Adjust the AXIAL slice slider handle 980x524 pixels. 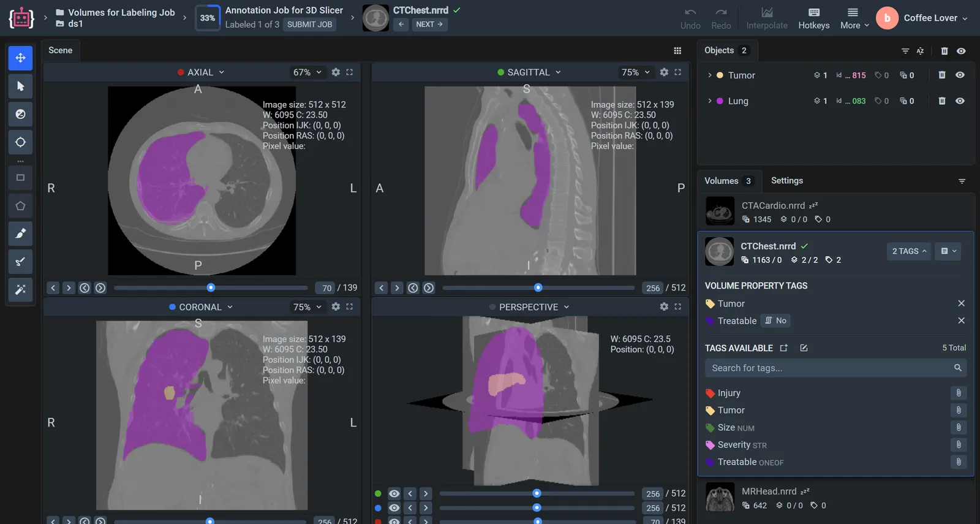(211, 287)
